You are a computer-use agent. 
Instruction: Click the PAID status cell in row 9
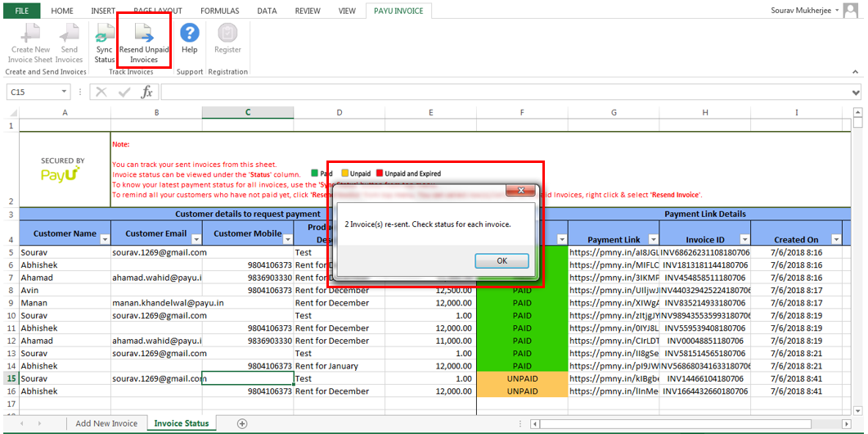(x=522, y=303)
